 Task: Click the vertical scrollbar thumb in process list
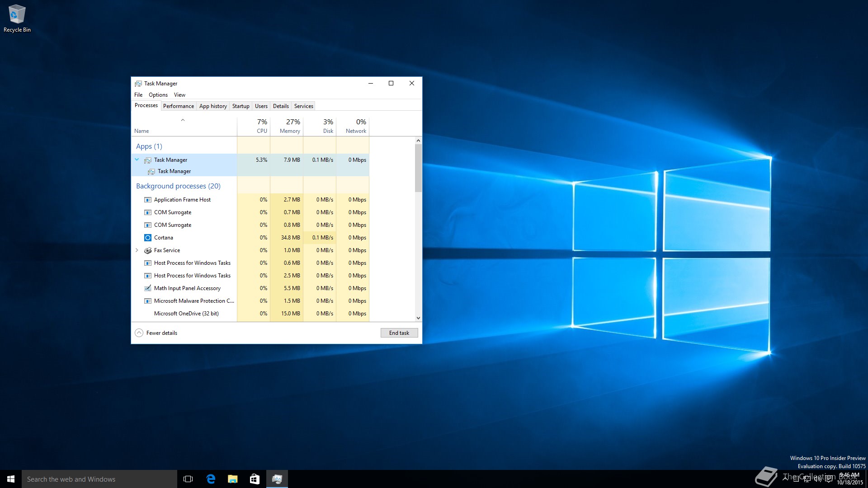[x=418, y=168]
